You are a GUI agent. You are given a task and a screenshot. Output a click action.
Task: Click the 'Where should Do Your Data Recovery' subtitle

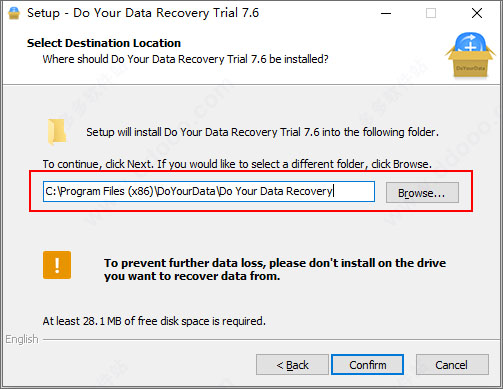[x=185, y=59]
